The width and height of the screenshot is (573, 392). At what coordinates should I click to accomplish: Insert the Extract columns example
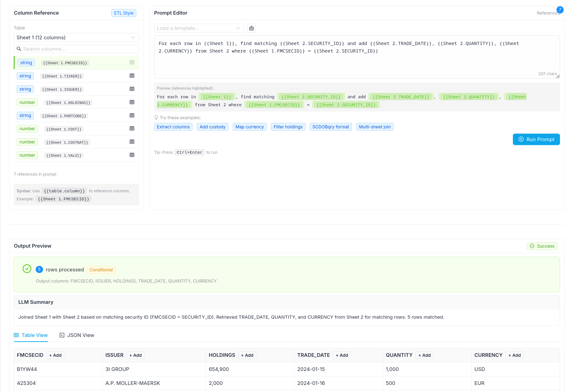[x=173, y=127]
